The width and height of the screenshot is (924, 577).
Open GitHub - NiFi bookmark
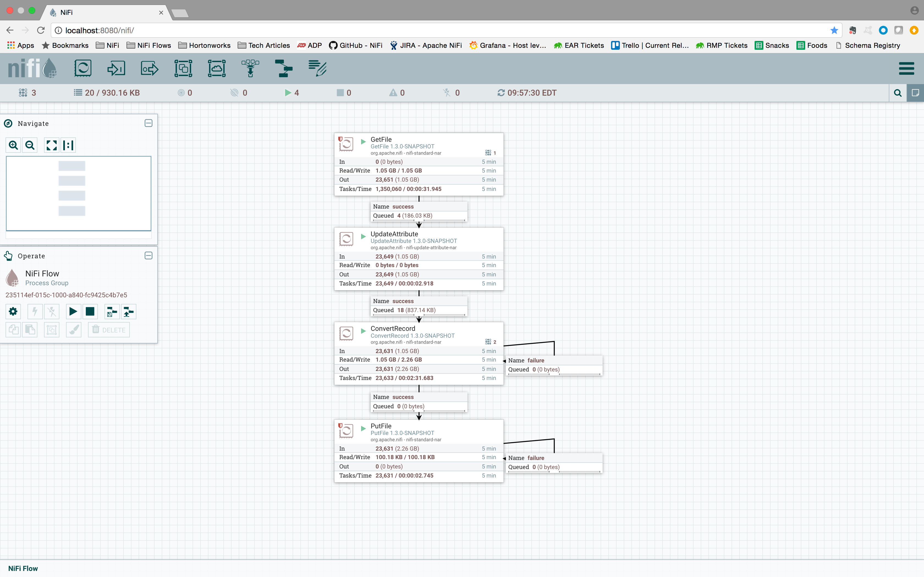(356, 45)
